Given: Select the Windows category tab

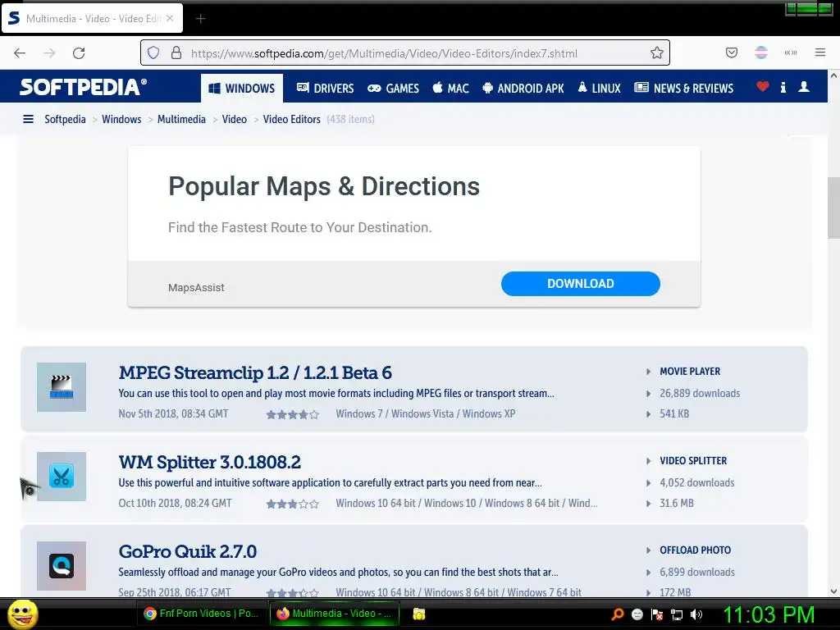Looking at the screenshot, I should click(x=242, y=88).
